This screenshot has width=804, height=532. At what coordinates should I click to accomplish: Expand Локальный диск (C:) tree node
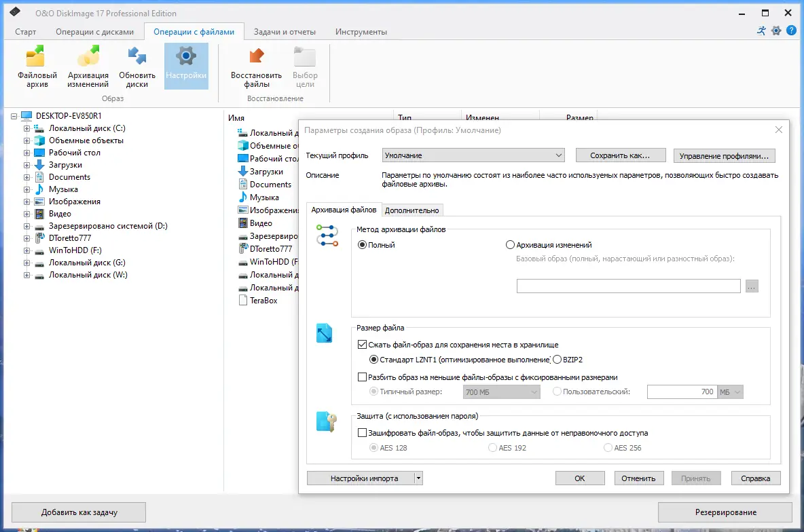click(x=26, y=129)
